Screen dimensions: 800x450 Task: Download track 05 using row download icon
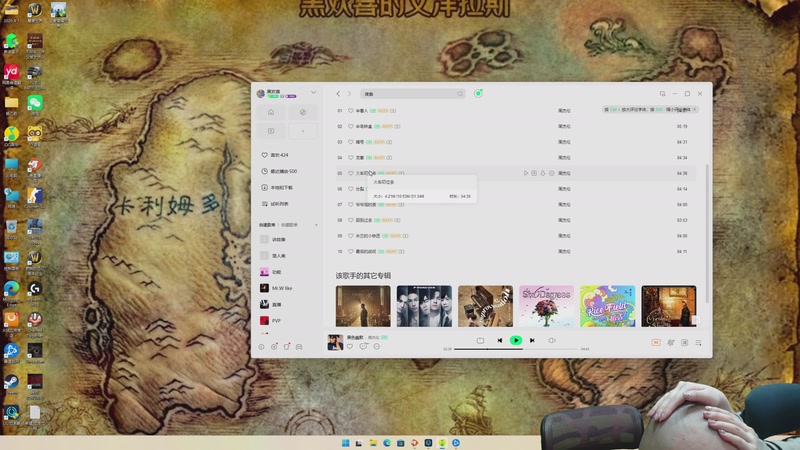(543, 173)
